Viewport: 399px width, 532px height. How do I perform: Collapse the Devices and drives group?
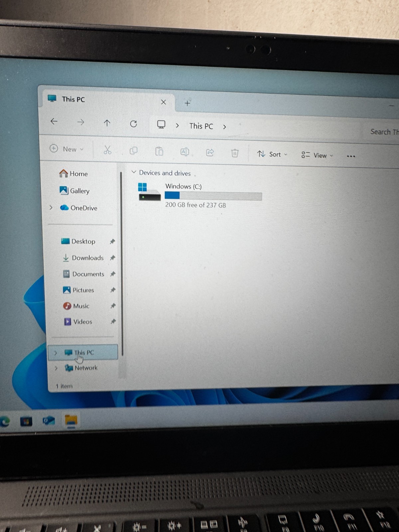134,172
